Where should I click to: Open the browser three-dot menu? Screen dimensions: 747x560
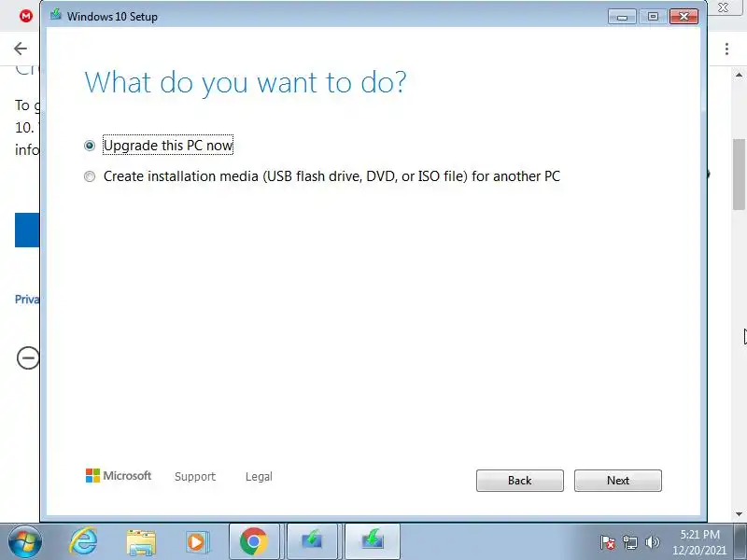[726, 49]
